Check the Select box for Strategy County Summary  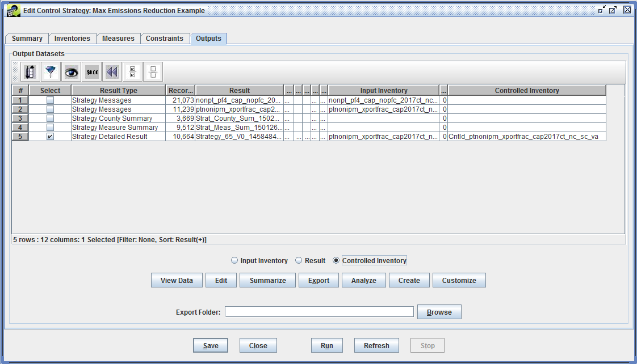pyautogui.click(x=50, y=118)
